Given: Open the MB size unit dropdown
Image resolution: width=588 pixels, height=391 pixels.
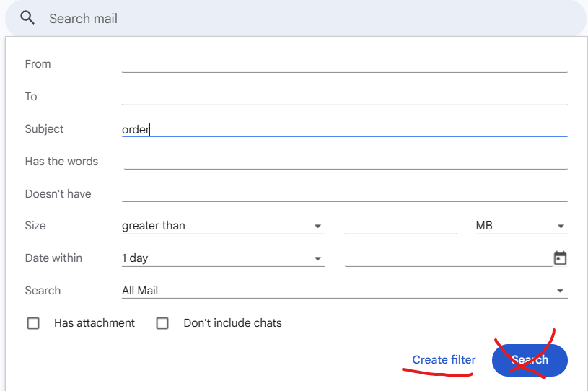Looking at the screenshot, I should 521,226.
